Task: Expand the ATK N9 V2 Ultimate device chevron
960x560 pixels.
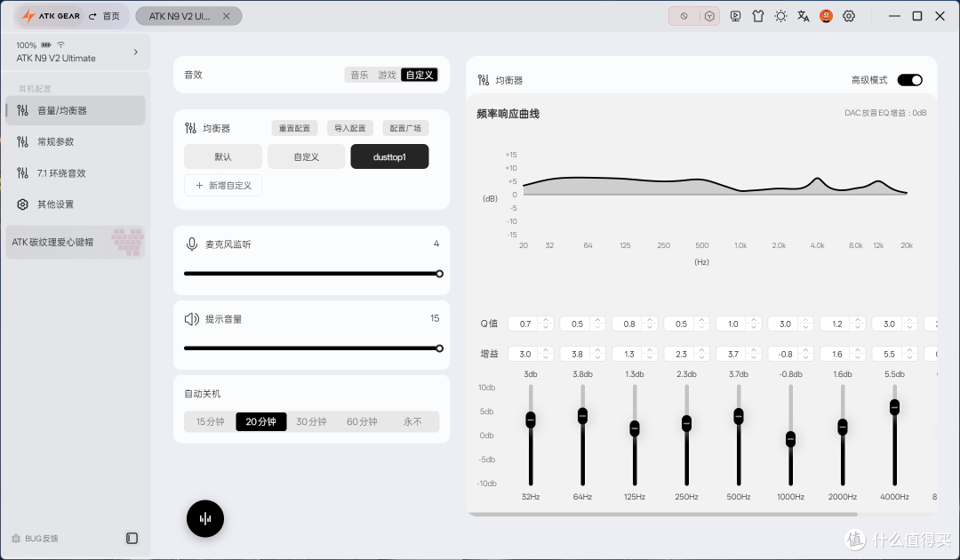Action: pos(136,52)
